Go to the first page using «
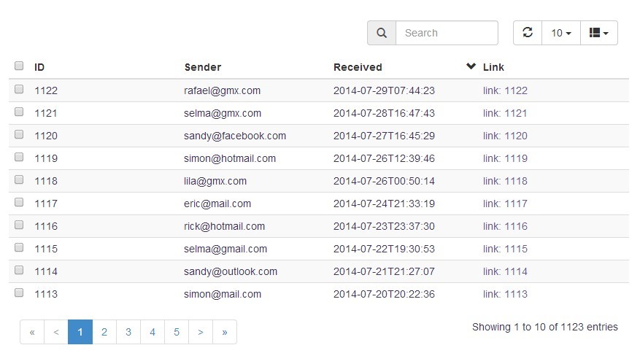640x364 pixels. (x=32, y=332)
